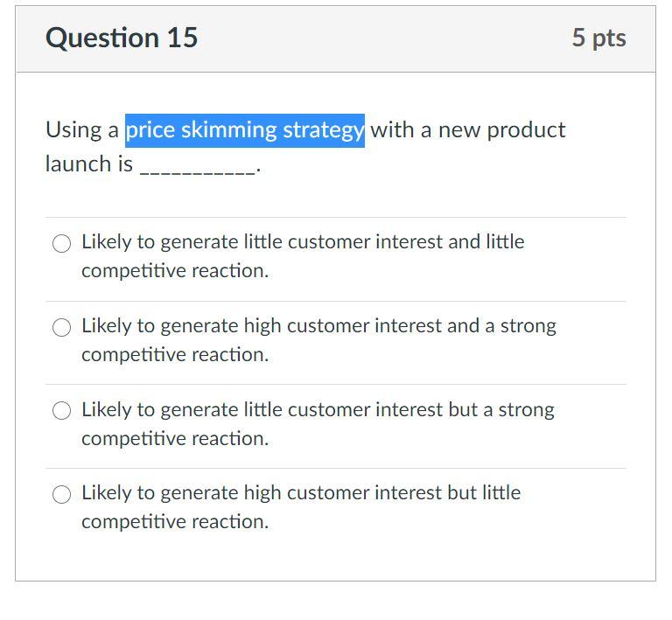The image size is (672, 620).
Task: Click 'competitive reaction.' under the first option
Action: tap(175, 271)
